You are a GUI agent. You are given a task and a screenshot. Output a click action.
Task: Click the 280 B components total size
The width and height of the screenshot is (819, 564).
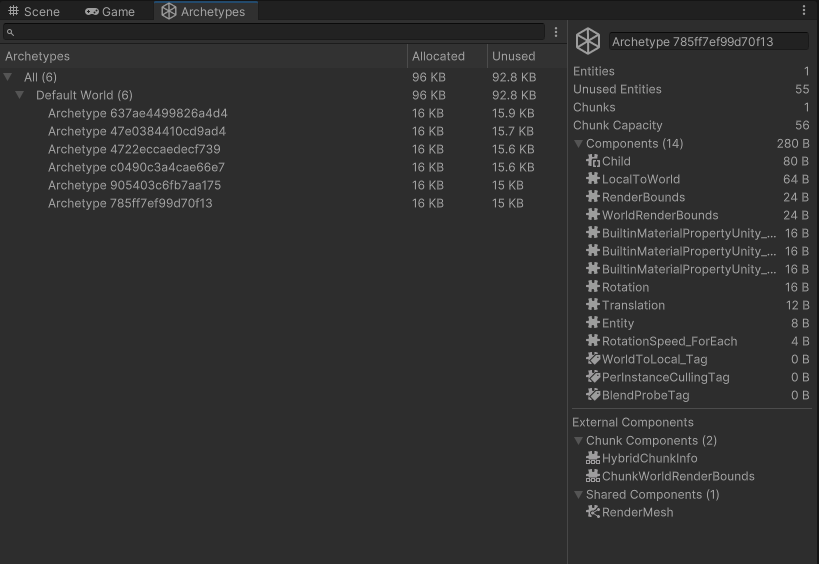[x=793, y=144]
